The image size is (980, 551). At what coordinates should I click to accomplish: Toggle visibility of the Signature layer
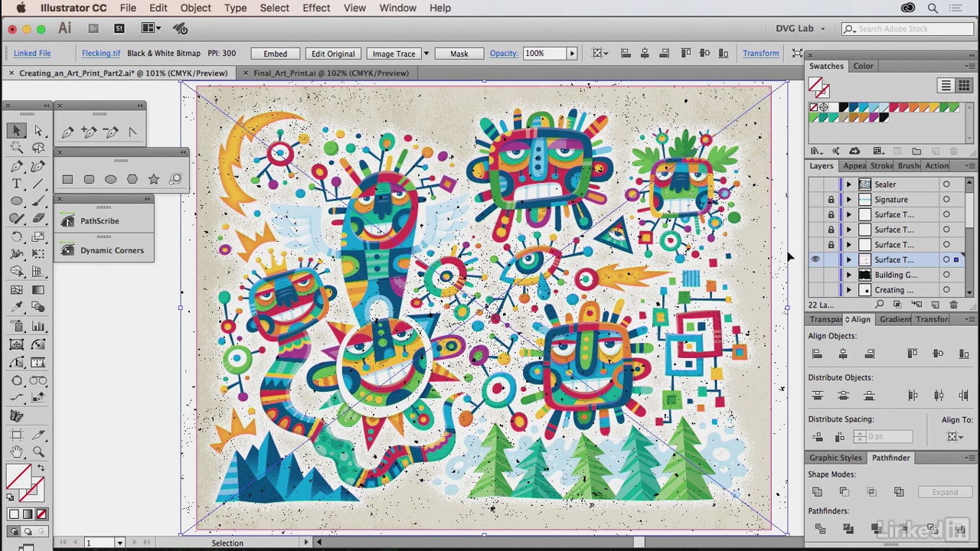815,200
